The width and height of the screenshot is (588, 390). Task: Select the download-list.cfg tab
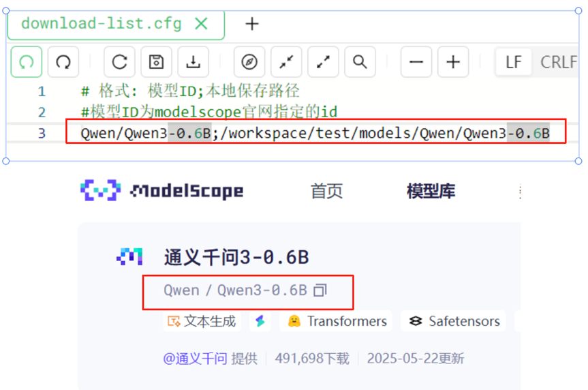click(x=101, y=24)
